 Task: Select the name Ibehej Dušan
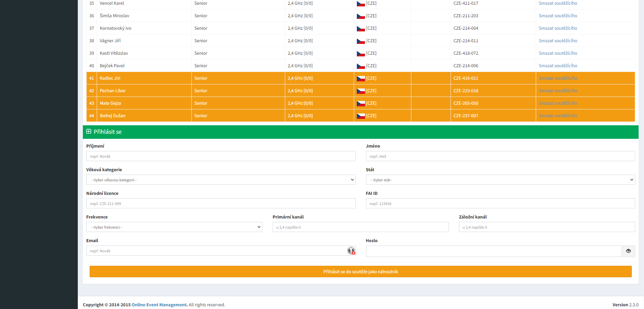[x=113, y=115]
